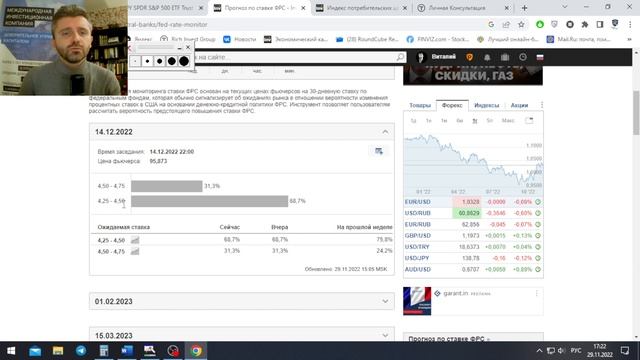The height and width of the screenshot is (360, 640).
Task: Open the AUD/USD quote row
Action: [473, 269]
